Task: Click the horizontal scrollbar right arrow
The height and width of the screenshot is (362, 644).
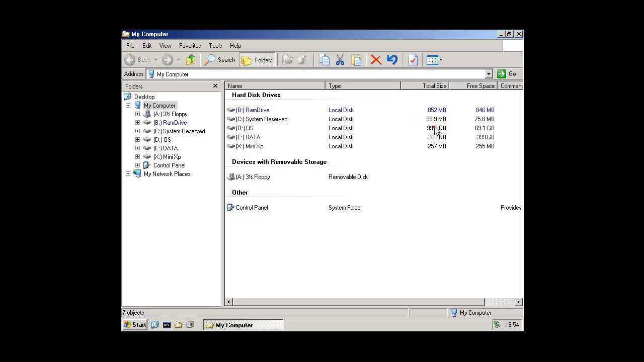Action: [518, 302]
